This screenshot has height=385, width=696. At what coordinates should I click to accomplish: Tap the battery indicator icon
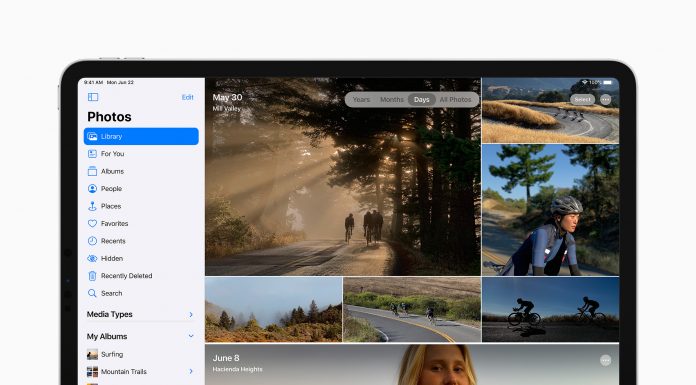[x=608, y=82]
